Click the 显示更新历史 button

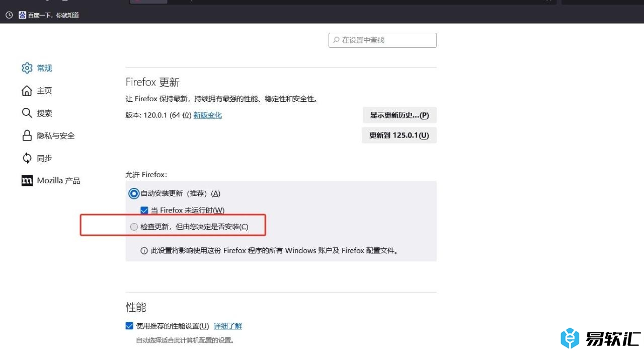click(399, 115)
